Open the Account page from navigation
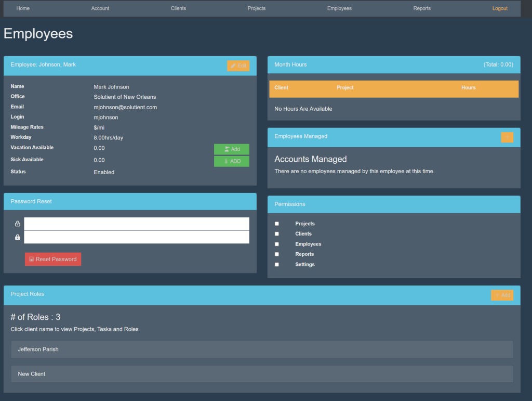532x401 pixels. (100, 8)
